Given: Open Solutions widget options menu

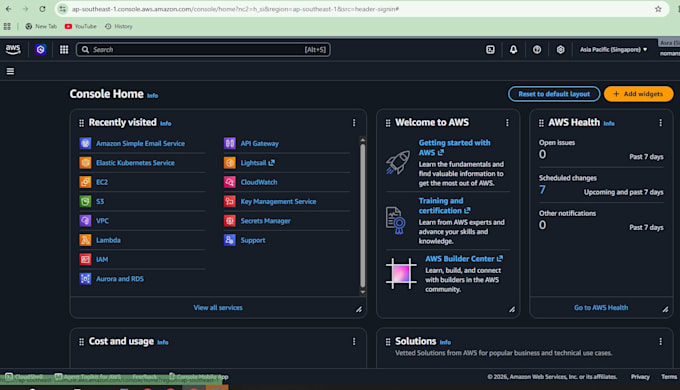Looking at the screenshot, I should coord(660,342).
